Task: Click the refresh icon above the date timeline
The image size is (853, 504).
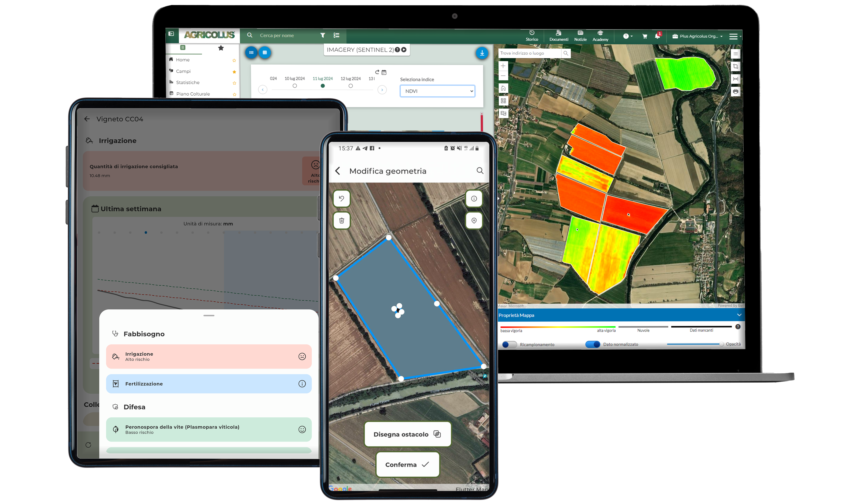Action: (x=377, y=72)
